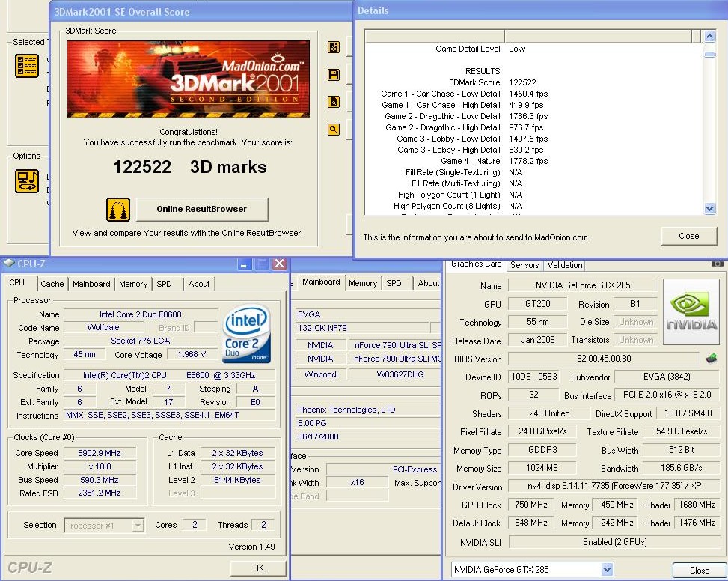Viewport: 728px width, 581px height.
Task: Open the Memory tab in left CPU-Z window
Action: point(133,284)
